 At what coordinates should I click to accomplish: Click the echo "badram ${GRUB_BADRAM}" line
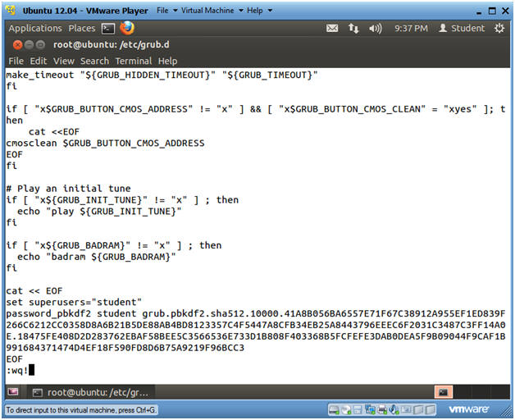[x=97, y=257]
